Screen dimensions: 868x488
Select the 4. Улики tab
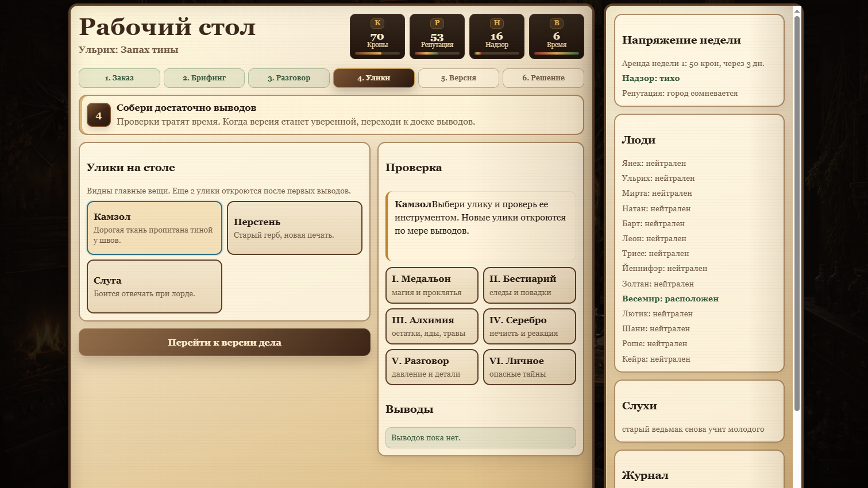[373, 78]
